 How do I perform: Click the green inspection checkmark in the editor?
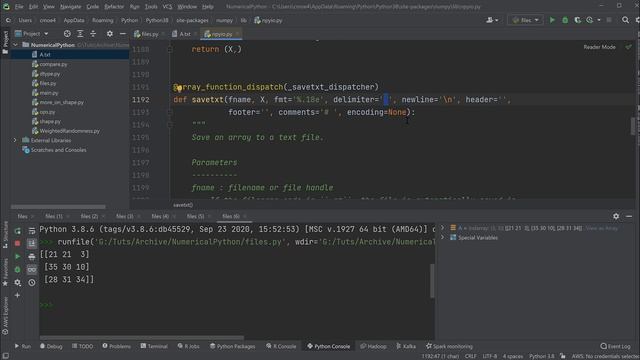pyautogui.click(x=629, y=47)
